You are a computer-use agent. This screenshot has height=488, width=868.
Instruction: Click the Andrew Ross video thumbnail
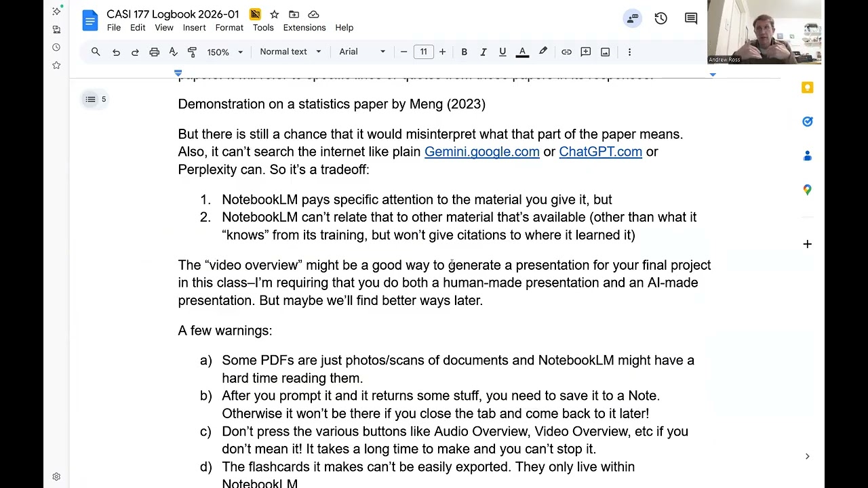[x=764, y=32]
